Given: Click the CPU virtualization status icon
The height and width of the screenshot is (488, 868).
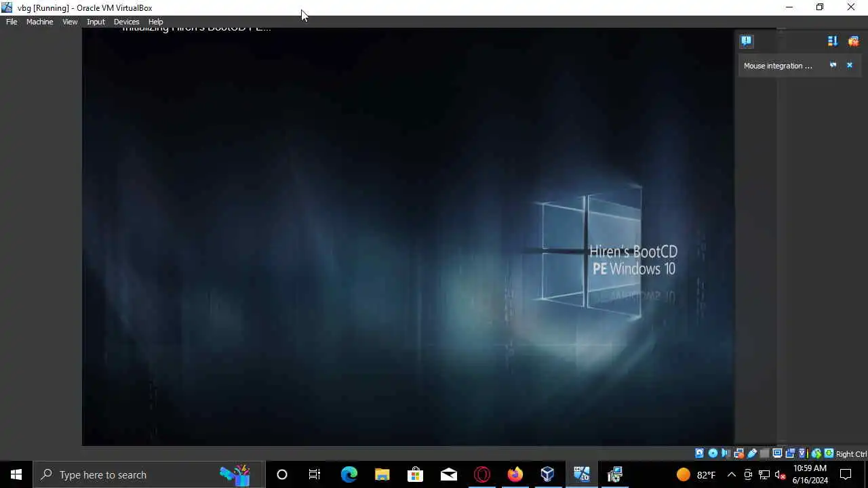Looking at the screenshot, I should pyautogui.click(x=803, y=453).
